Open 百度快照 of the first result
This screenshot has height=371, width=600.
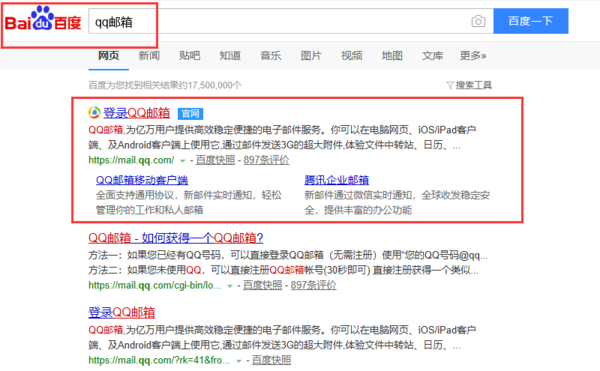215,160
